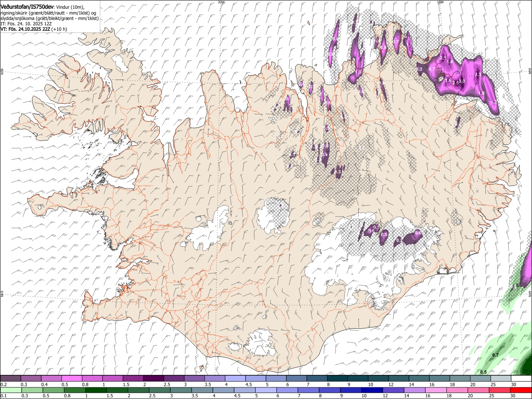Viewport: 532px width, 399px height.
Task: Select the violet 12–14 rain legend swatch
Action: coord(393,390)
